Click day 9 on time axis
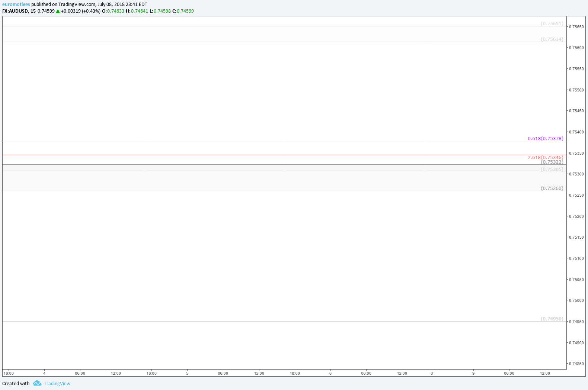The height and width of the screenshot is (390, 588). coord(473,373)
